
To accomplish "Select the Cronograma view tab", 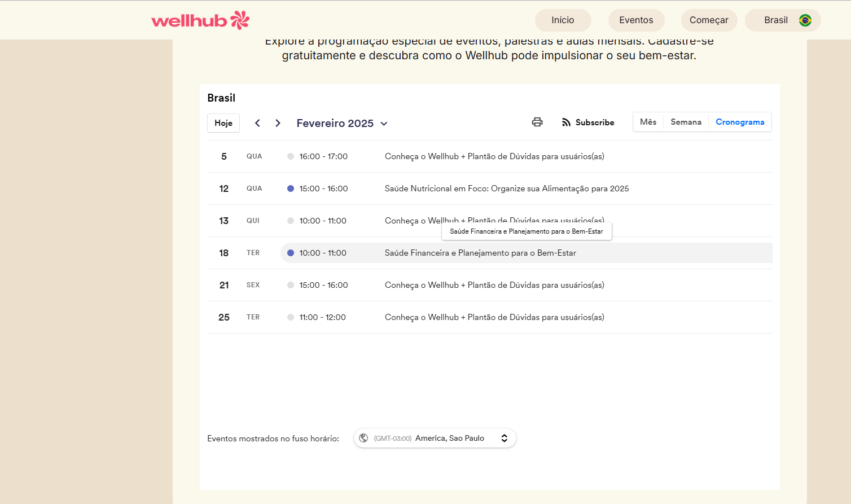I will point(740,122).
